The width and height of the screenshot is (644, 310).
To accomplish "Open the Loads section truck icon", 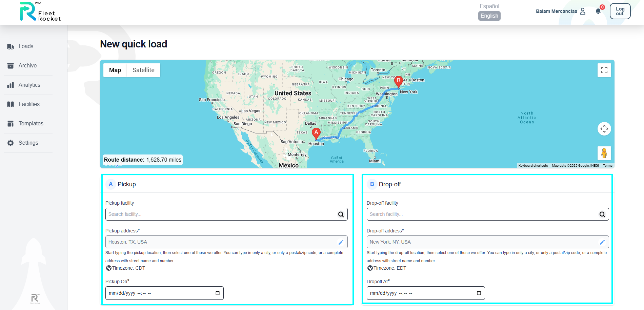I will tap(11, 47).
